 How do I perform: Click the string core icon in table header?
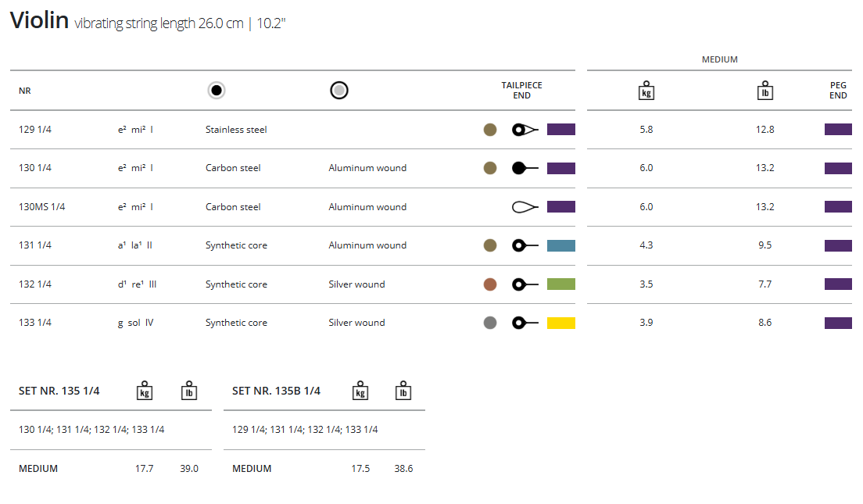tap(217, 91)
